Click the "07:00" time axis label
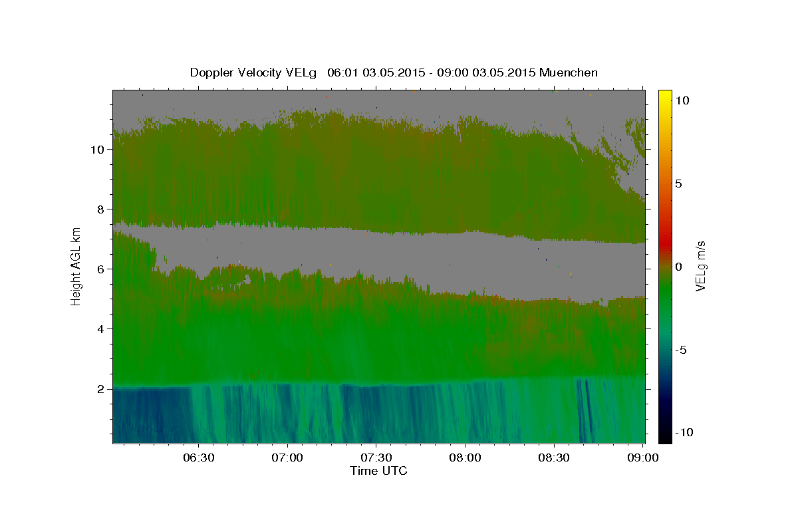This screenshot has width=798, height=532. (288, 458)
